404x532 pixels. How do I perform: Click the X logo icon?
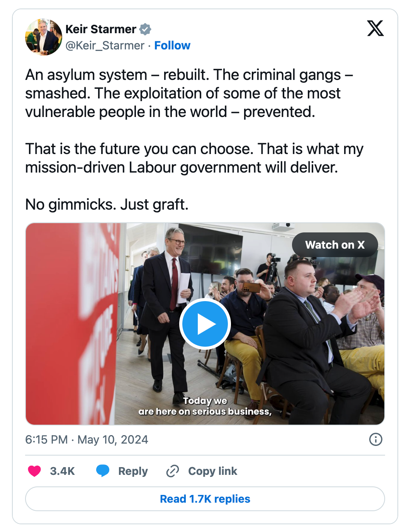(x=375, y=28)
